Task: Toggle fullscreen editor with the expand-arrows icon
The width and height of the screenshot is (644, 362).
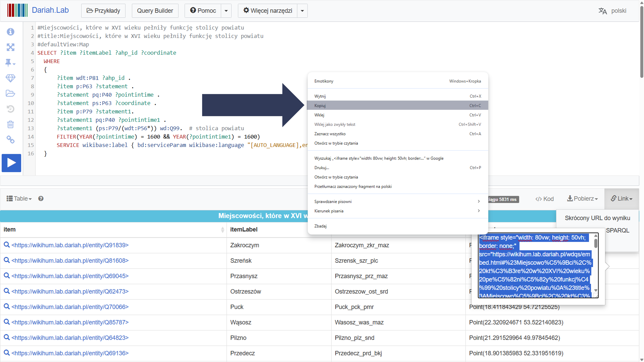Action: pyautogui.click(x=11, y=47)
